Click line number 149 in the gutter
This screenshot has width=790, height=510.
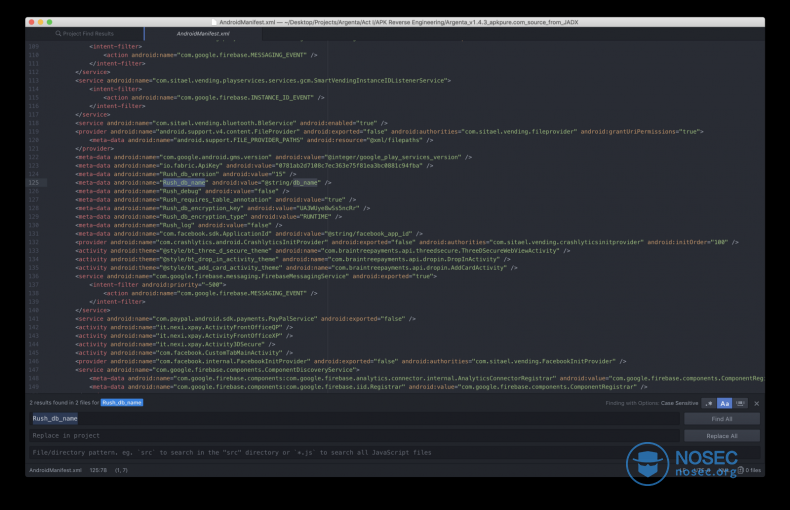click(34, 387)
